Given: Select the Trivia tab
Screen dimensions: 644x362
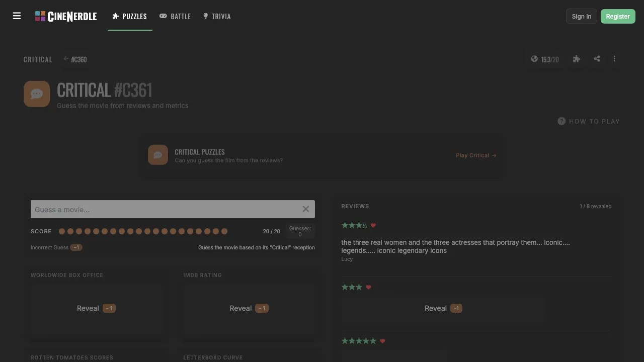Looking at the screenshot, I should (x=217, y=17).
